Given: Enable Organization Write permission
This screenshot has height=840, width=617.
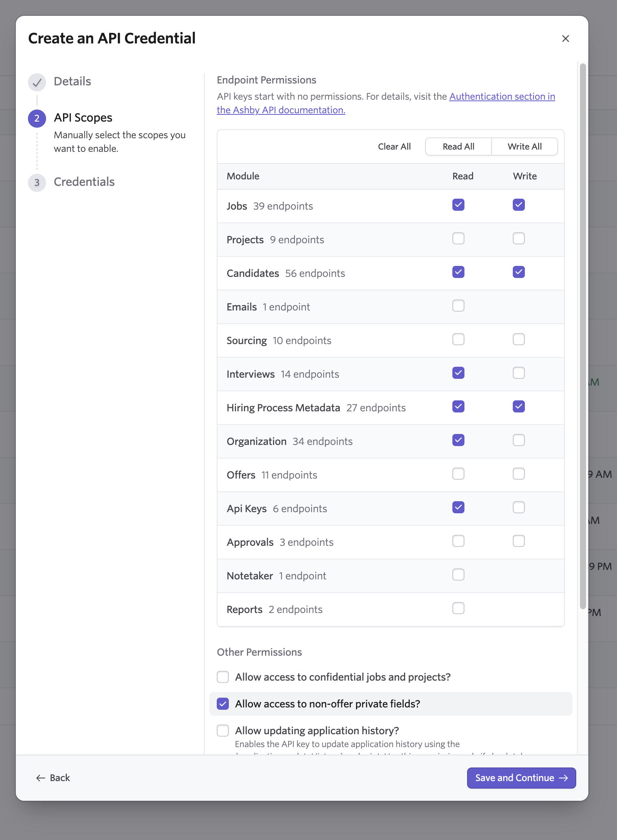Looking at the screenshot, I should [x=518, y=440].
